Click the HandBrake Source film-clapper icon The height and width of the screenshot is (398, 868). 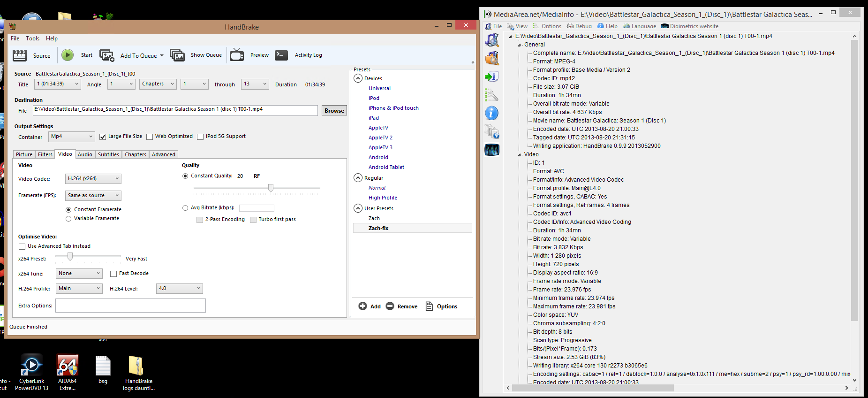point(20,55)
